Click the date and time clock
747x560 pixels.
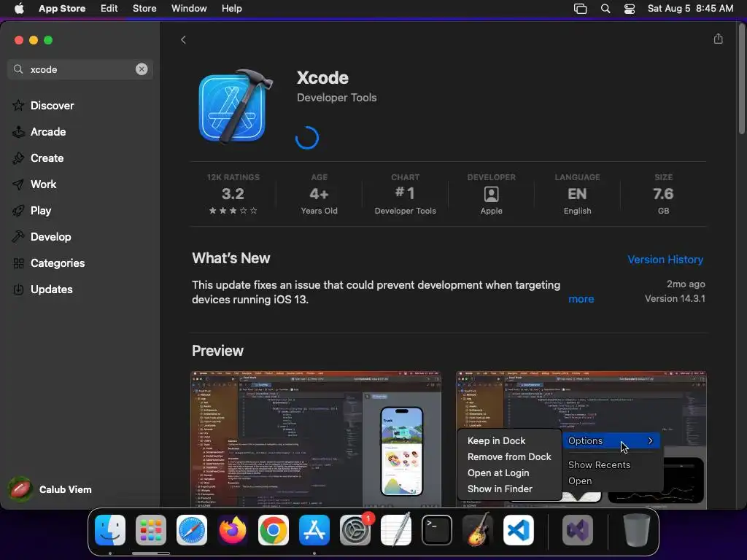pos(690,8)
